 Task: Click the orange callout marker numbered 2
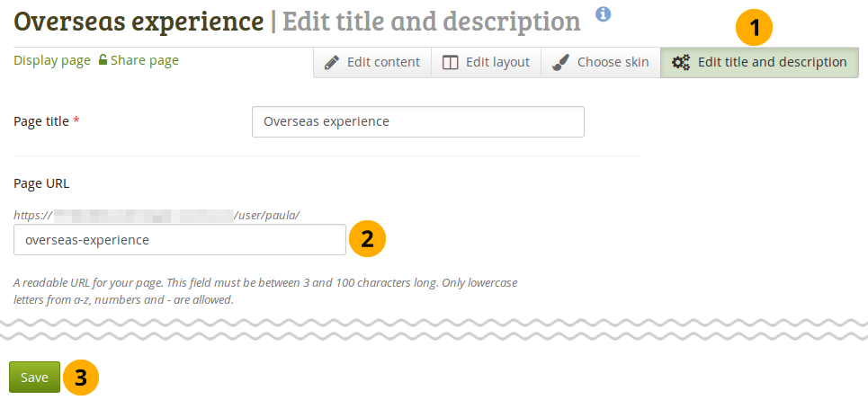click(x=367, y=239)
